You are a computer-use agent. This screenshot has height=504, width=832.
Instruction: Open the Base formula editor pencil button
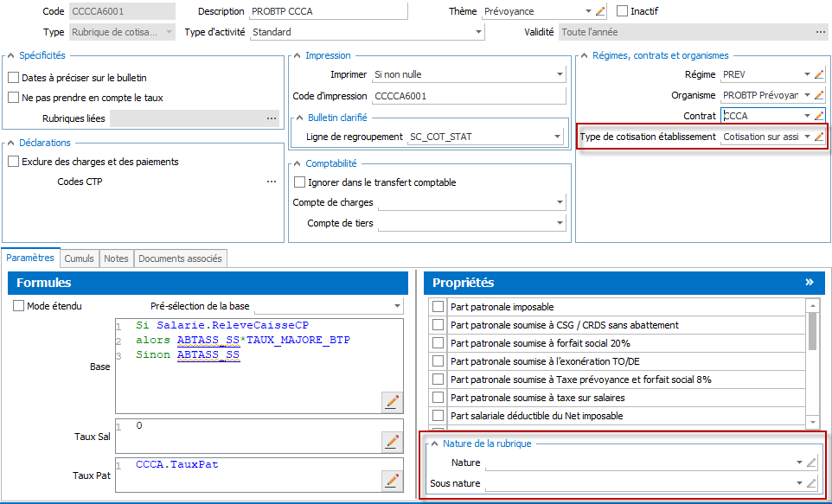tap(392, 402)
